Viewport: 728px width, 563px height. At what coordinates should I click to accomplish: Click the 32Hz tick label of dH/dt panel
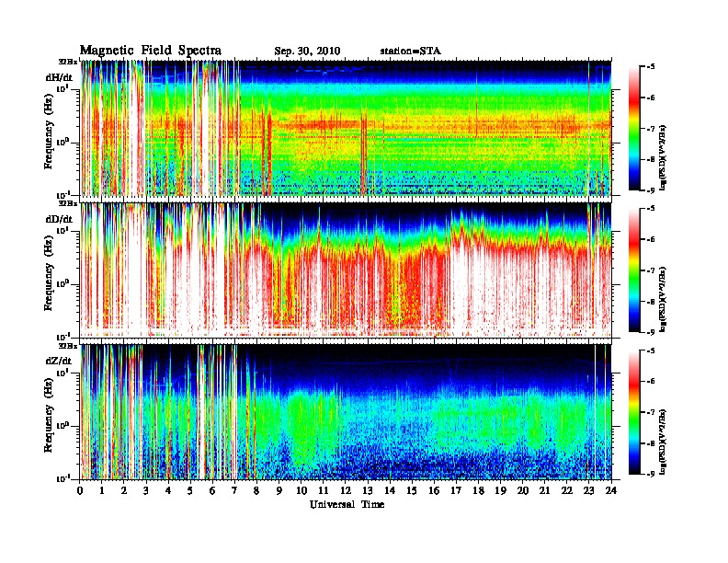pyautogui.click(x=67, y=62)
